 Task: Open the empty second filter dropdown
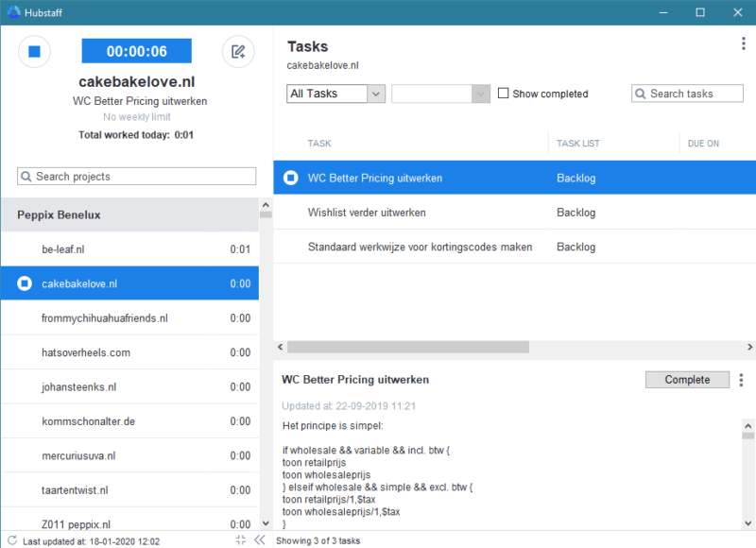440,94
